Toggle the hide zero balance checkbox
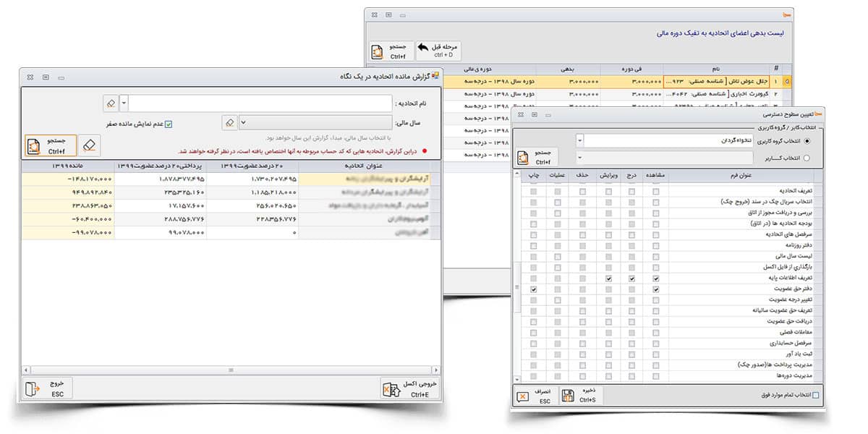This screenshot has height=434, width=868. (x=169, y=124)
